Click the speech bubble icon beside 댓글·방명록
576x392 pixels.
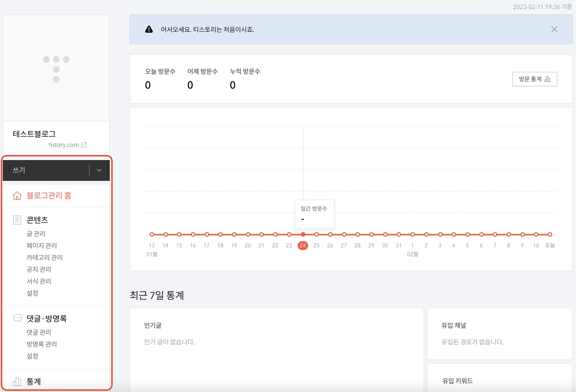click(17, 318)
